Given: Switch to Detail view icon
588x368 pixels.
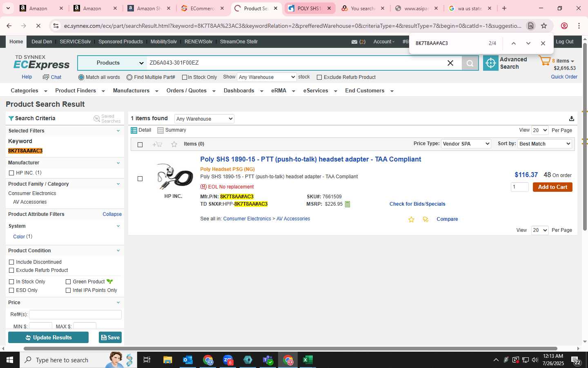Looking at the screenshot, I should 134,130.
